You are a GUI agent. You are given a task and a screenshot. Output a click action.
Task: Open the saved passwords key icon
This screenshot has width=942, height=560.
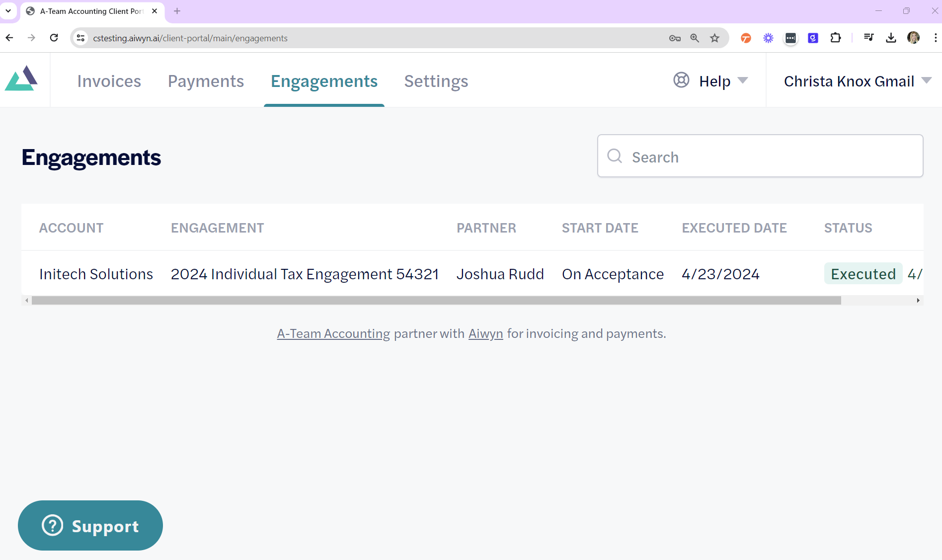click(x=675, y=38)
